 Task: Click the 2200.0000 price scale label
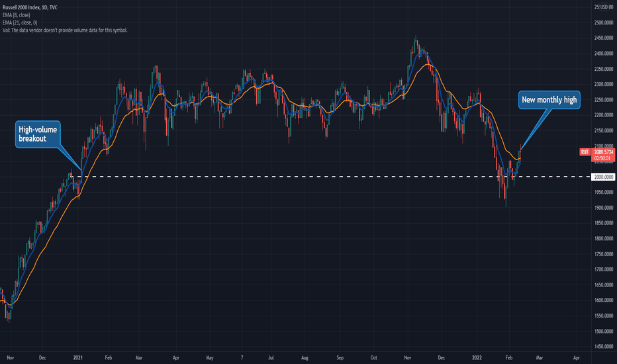(604, 115)
